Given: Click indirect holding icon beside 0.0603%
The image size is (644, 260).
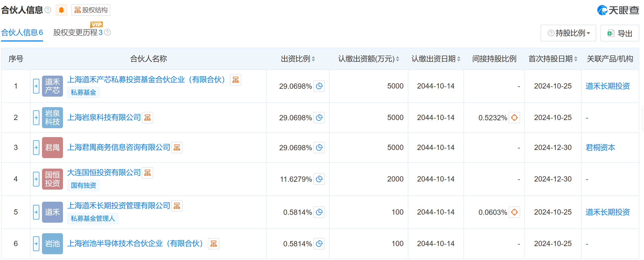Looking at the screenshot, I should [x=514, y=212].
